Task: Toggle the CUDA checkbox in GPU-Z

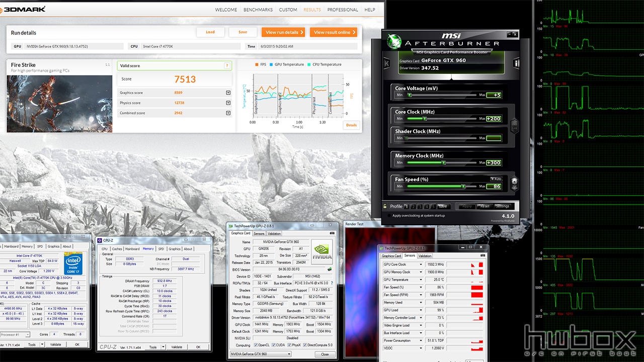Action: pyautogui.click(x=275, y=345)
